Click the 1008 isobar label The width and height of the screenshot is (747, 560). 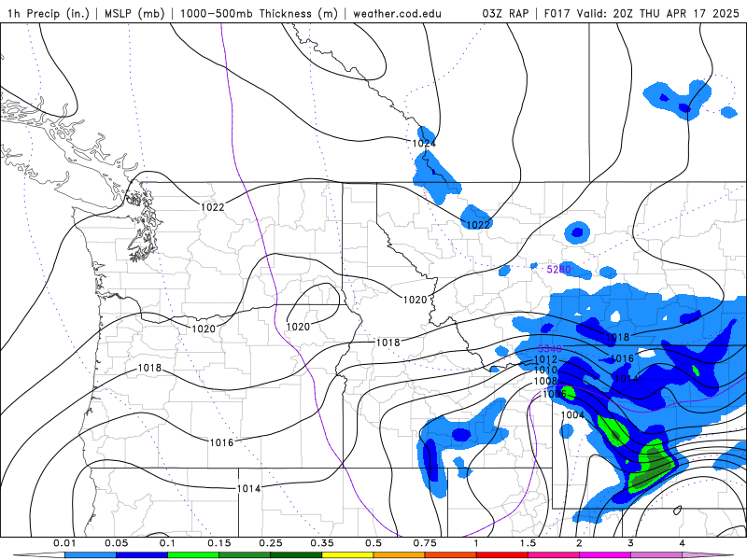coord(545,381)
